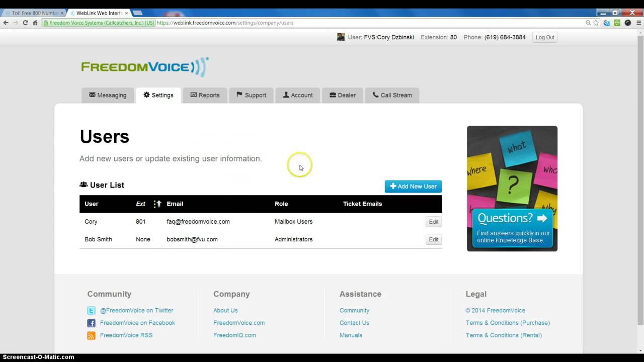Image resolution: width=644 pixels, height=362 pixels.
Task: Click the Add New User button
Action: pos(413,186)
